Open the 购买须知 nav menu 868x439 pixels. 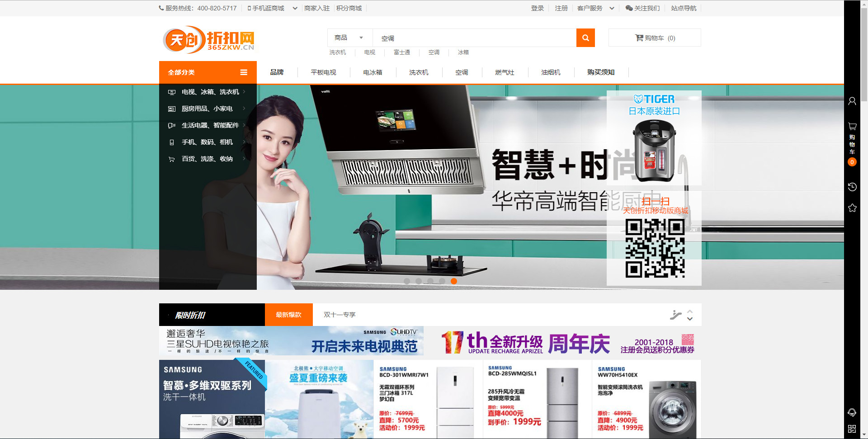tap(601, 72)
